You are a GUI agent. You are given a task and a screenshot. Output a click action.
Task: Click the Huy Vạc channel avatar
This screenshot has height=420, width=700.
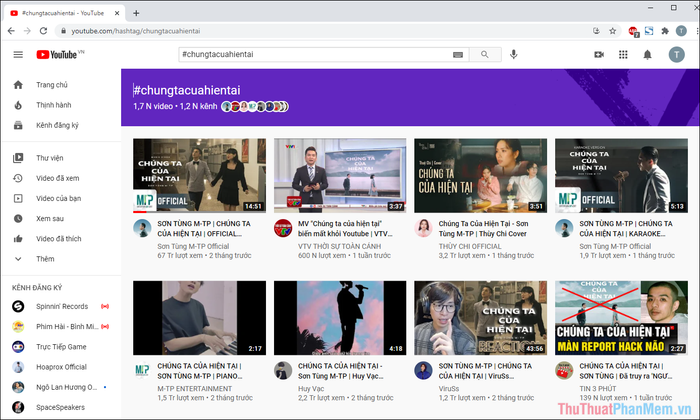(283, 370)
